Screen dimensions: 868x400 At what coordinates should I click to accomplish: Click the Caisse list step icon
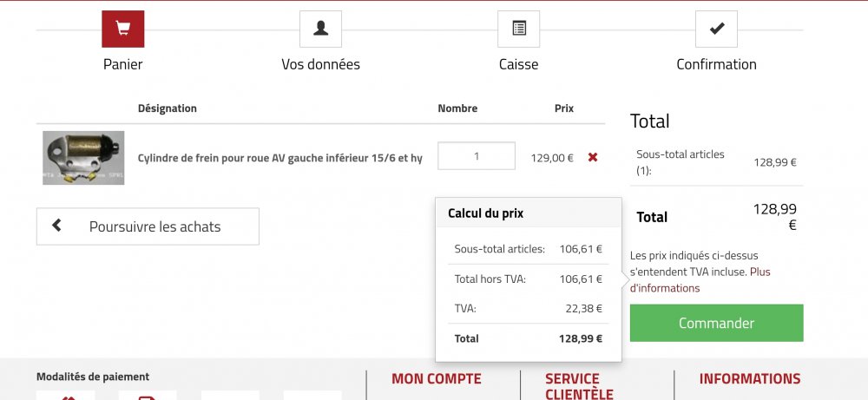(x=518, y=29)
